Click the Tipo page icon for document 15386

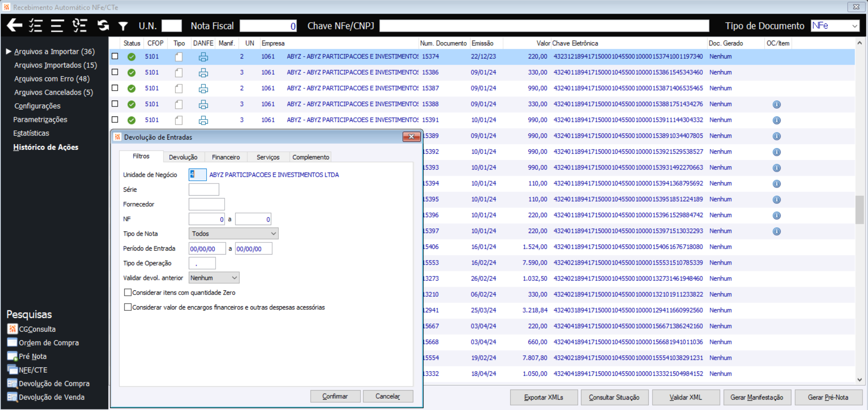point(179,72)
